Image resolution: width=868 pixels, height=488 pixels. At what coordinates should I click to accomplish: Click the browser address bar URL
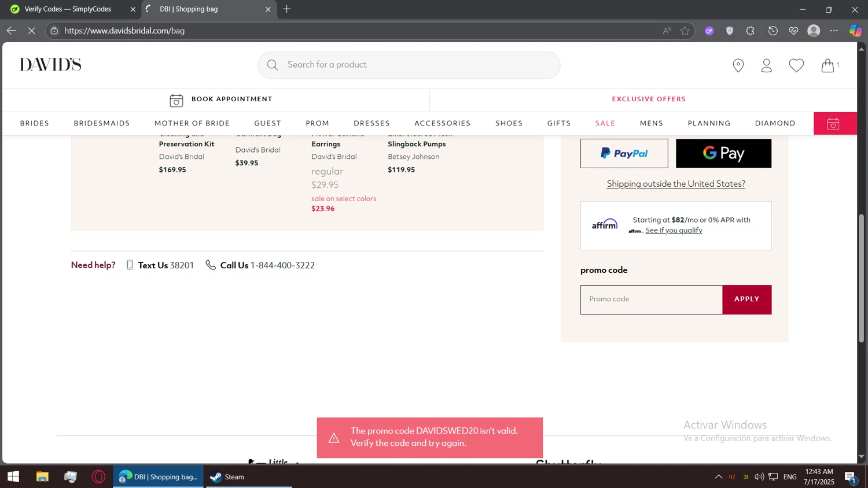(x=124, y=31)
